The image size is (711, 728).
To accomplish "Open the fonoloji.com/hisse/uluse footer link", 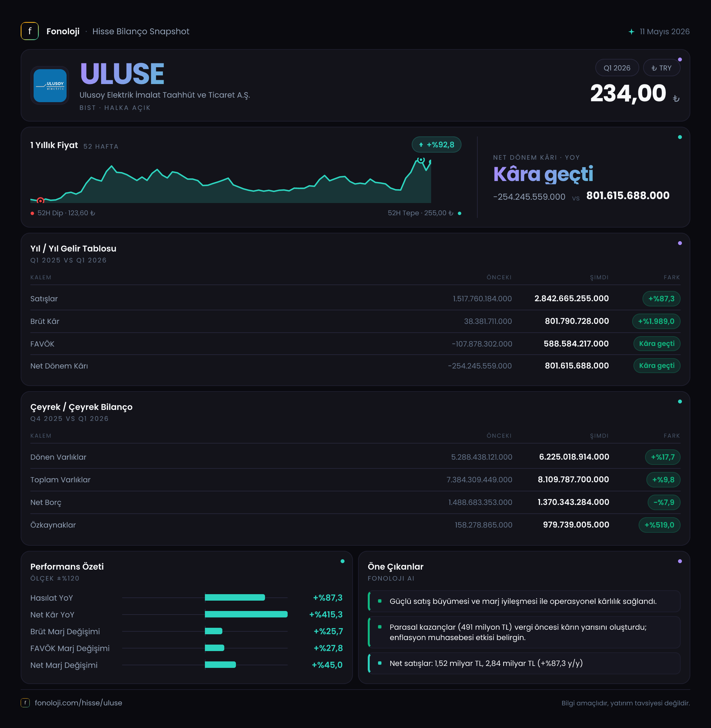I will [79, 703].
